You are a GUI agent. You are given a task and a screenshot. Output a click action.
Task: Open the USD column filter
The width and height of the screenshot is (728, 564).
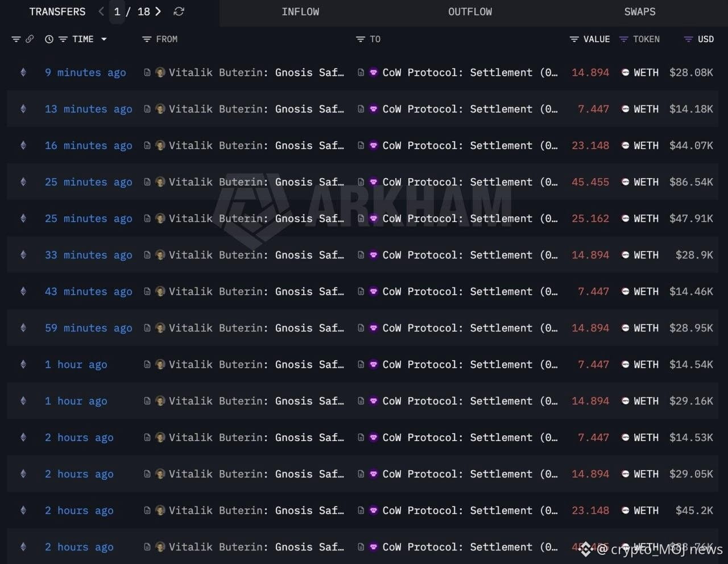(x=688, y=39)
